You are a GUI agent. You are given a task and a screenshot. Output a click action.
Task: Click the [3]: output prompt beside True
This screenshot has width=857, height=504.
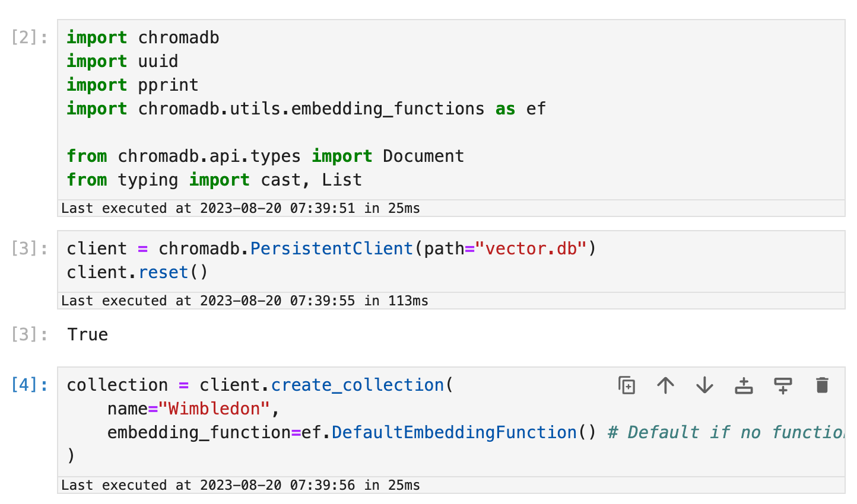coord(30,335)
